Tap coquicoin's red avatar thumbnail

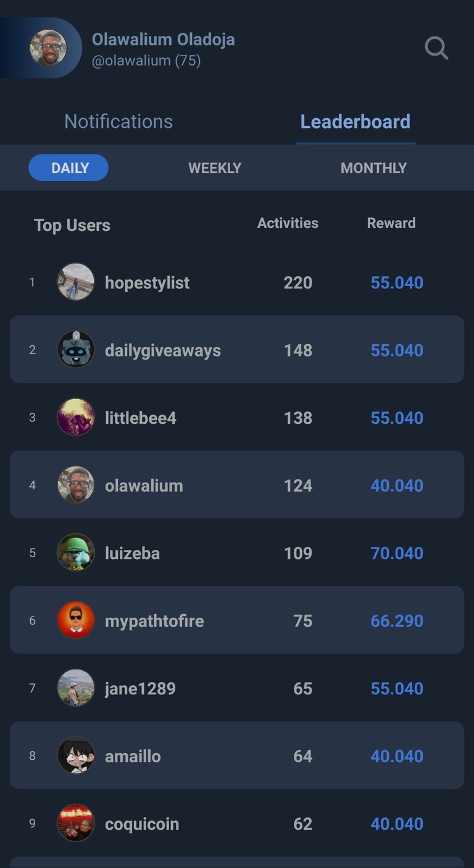pyautogui.click(x=76, y=824)
